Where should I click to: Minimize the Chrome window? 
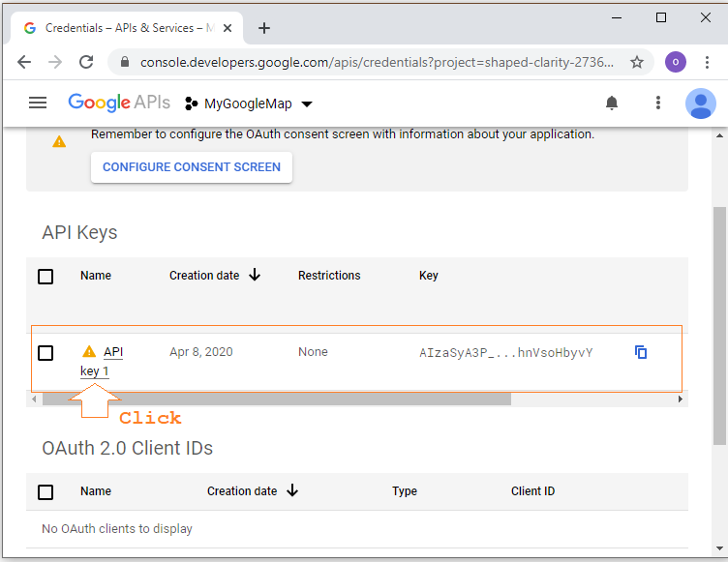(617, 17)
